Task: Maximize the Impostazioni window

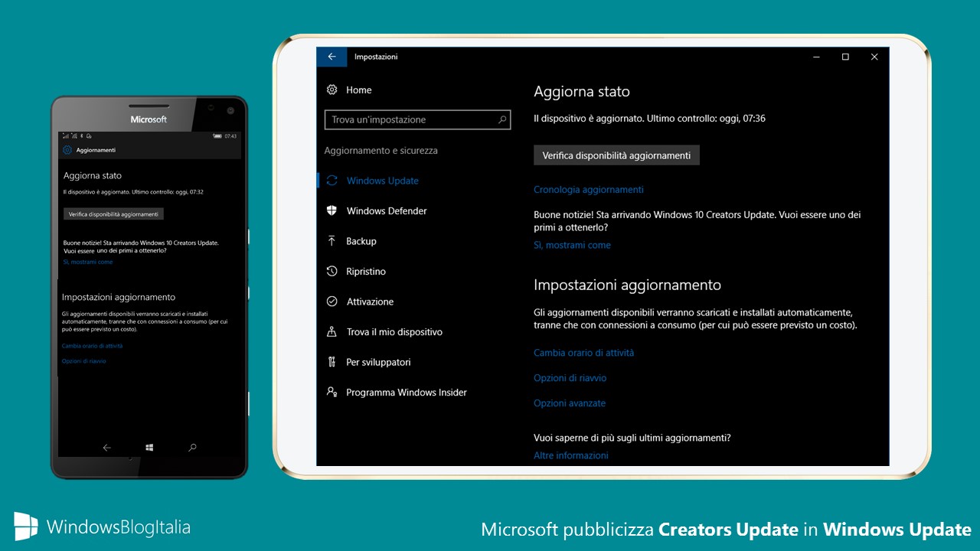Action: tap(845, 57)
